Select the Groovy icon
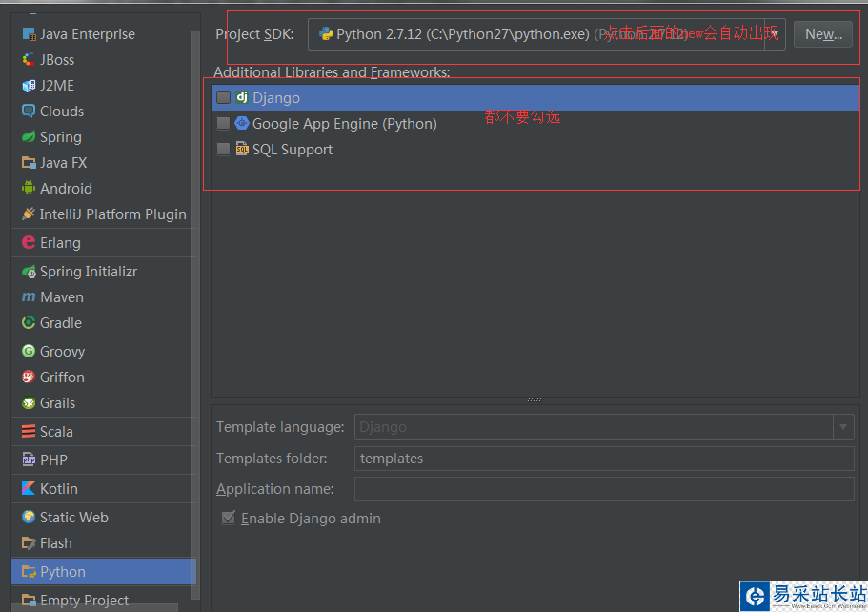 29,351
